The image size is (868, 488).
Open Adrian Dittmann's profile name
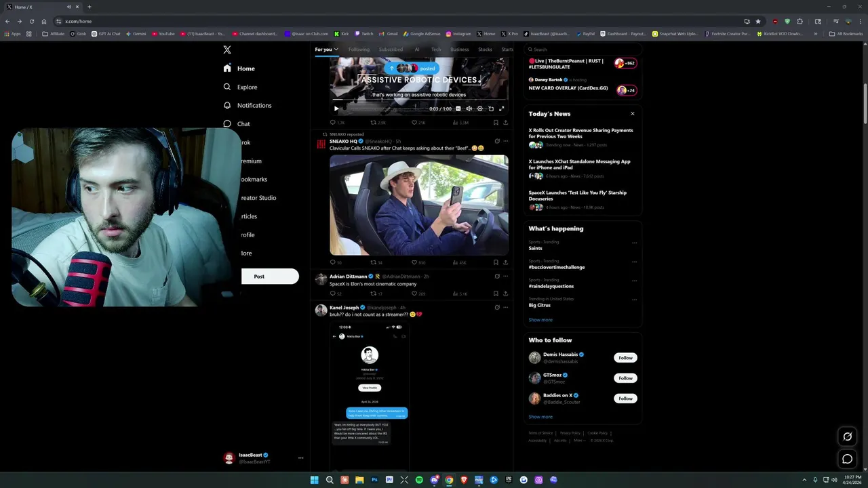click(x=348, y=277)
